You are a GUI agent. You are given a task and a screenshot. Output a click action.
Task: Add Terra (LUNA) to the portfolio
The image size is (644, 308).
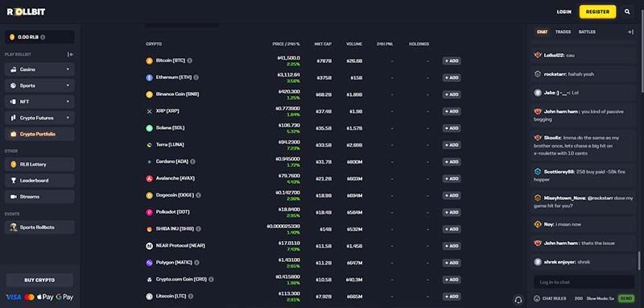coord(452,145)
